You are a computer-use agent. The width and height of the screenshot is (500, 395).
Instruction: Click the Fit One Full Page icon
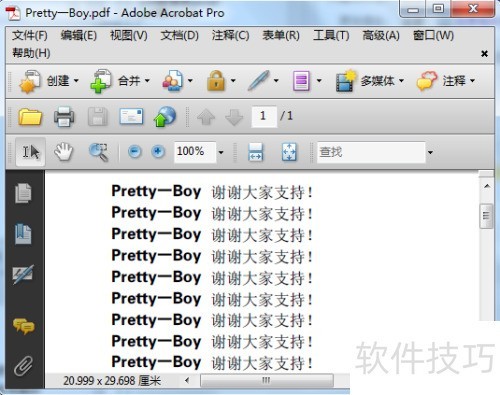(289, 152)
